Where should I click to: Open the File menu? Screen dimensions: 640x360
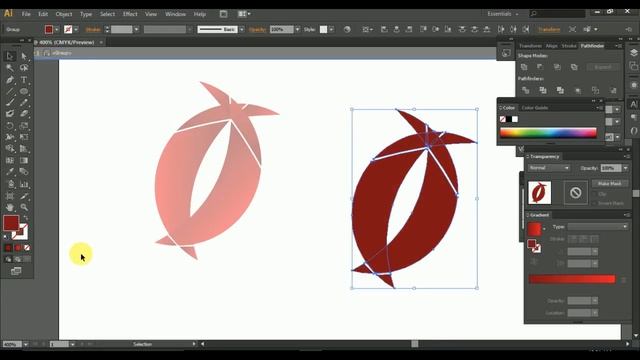coord(26,14)
